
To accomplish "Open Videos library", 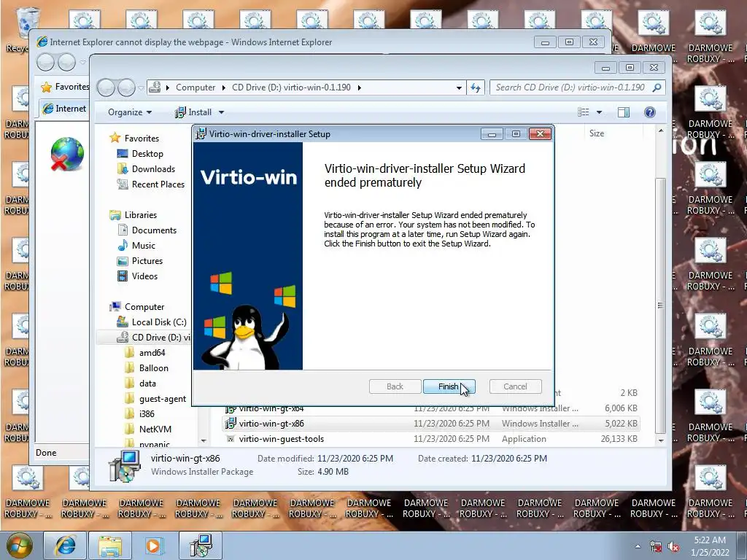I will pos(144,276).
